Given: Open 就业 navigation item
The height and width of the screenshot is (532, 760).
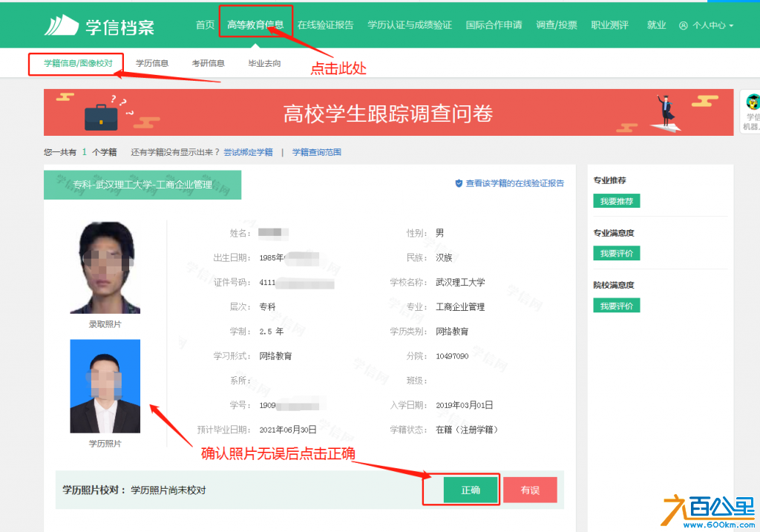Looking at the screenshot, I should point(656,24).
